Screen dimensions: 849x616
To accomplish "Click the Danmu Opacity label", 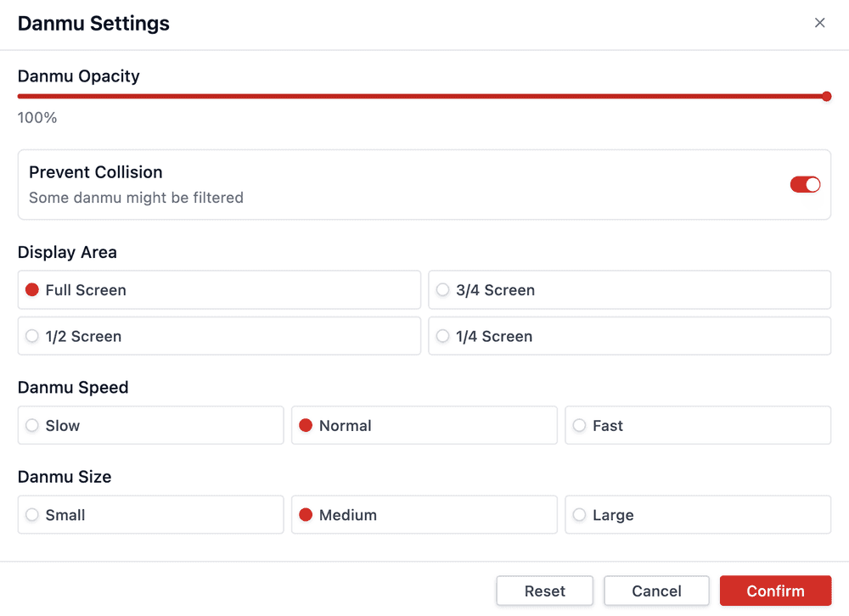I will pos(78,76).
